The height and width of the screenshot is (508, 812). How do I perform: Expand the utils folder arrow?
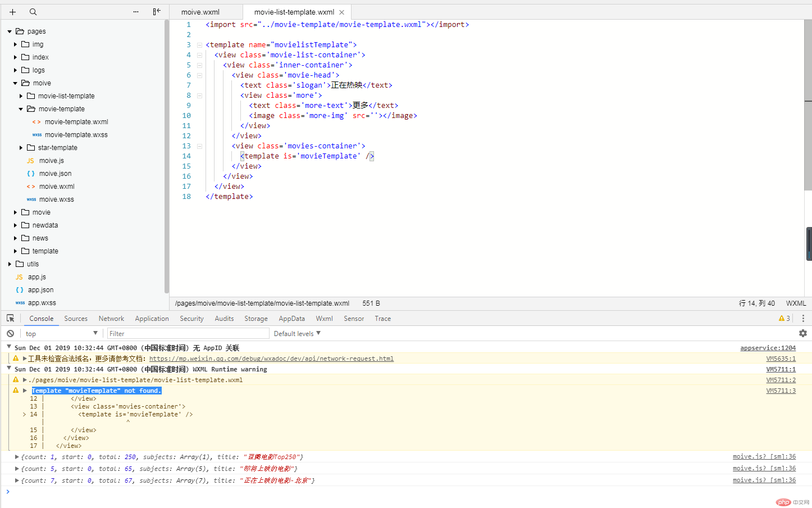pos(10,264)
